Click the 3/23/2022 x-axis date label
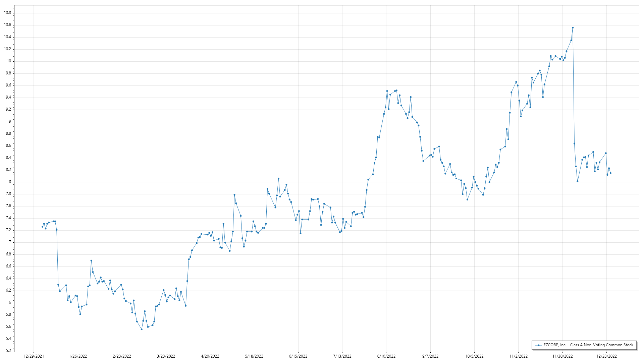Viewport: 644px width, 362px height. tap(166, 356)
